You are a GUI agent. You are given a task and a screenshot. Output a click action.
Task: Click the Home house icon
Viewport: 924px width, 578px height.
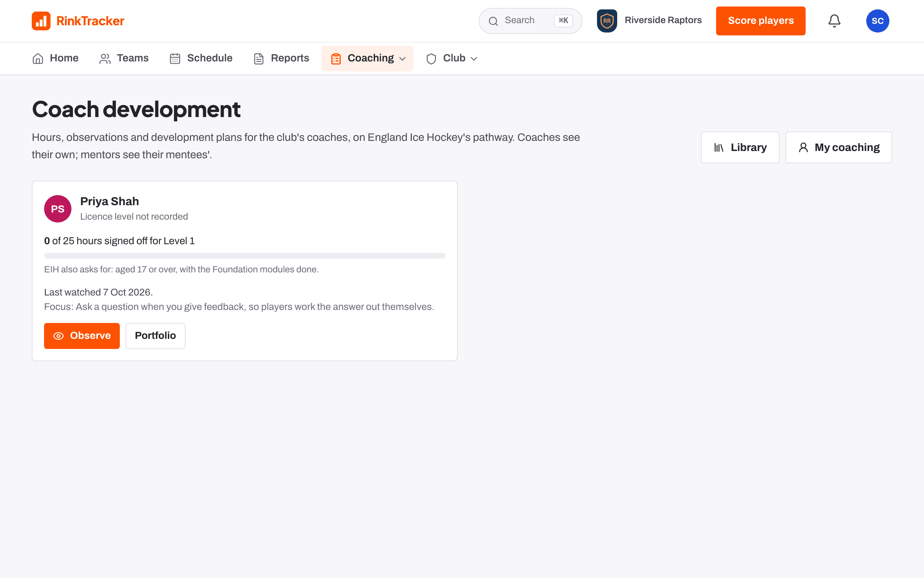pyautogui.click(x=38, y=59)
